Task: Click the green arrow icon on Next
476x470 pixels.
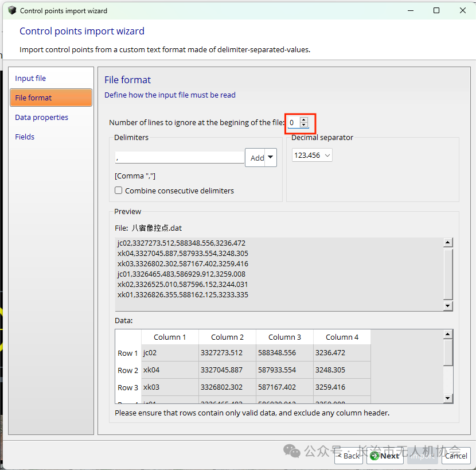Action: click(x=374, y=456)
